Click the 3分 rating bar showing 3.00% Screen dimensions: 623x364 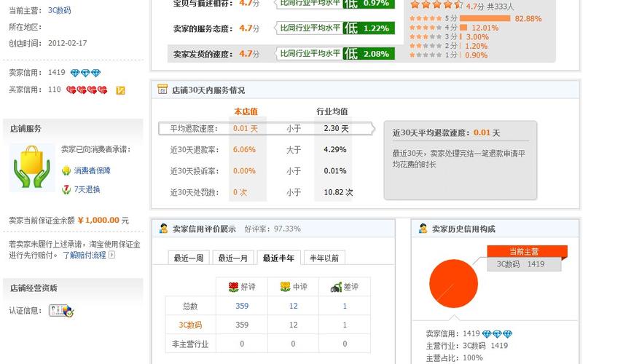[461, 36]
